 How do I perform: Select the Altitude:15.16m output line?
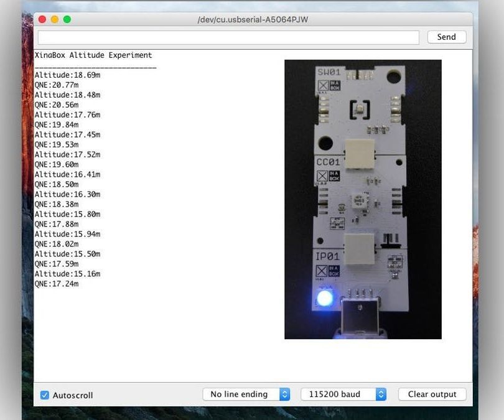[x=67, y=274]
